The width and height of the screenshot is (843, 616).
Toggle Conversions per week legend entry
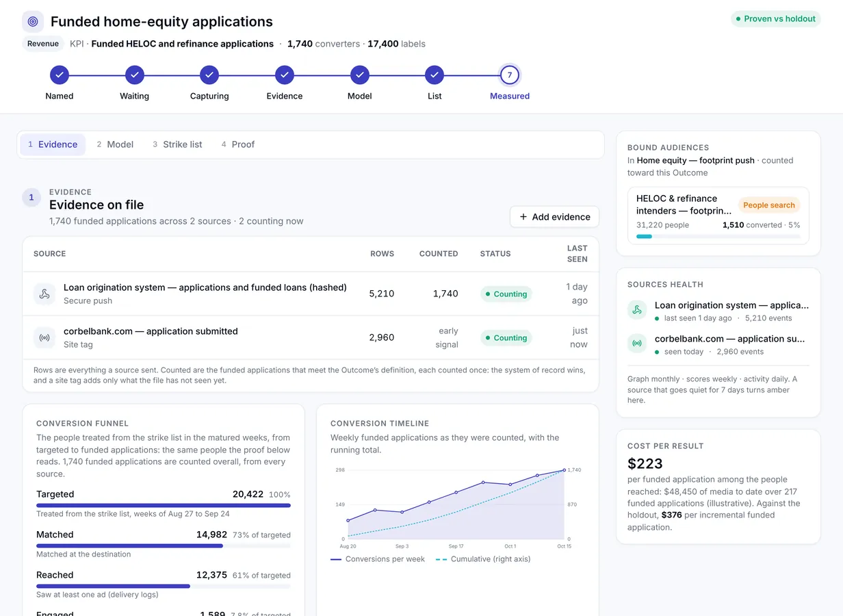(x=378, y=559)
